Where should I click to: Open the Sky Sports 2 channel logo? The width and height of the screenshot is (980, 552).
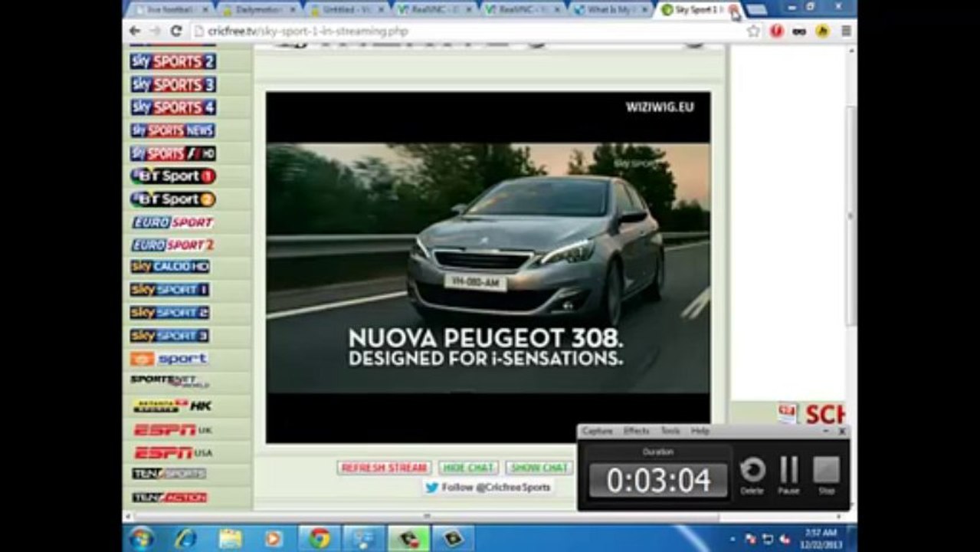[x=172, y=61]
